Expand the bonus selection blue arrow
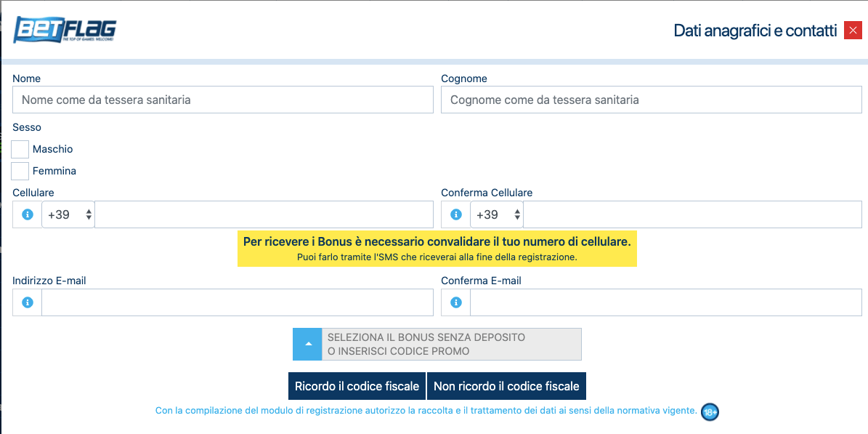This screenshot has height=434, width=868. coord(307,344)
